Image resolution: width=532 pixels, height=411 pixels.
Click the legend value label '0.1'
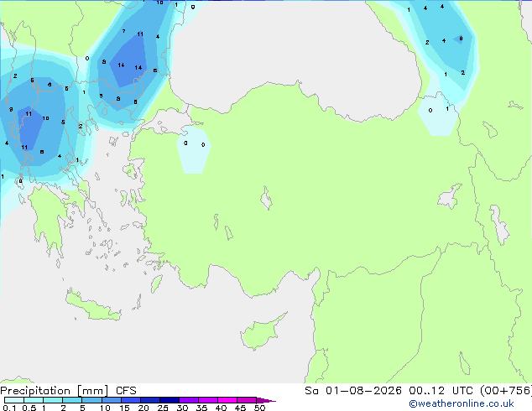pyautogui.click(x=9, y=408)
